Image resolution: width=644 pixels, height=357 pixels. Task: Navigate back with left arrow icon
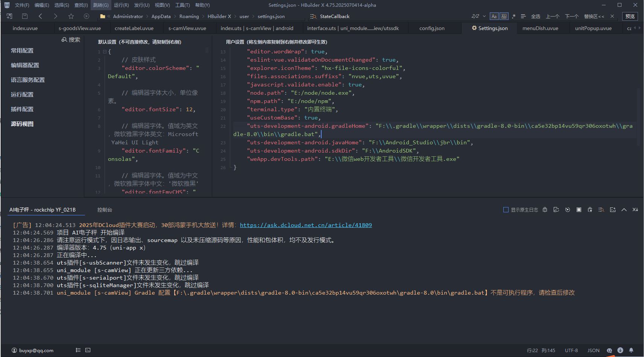(x=40, y=16)
